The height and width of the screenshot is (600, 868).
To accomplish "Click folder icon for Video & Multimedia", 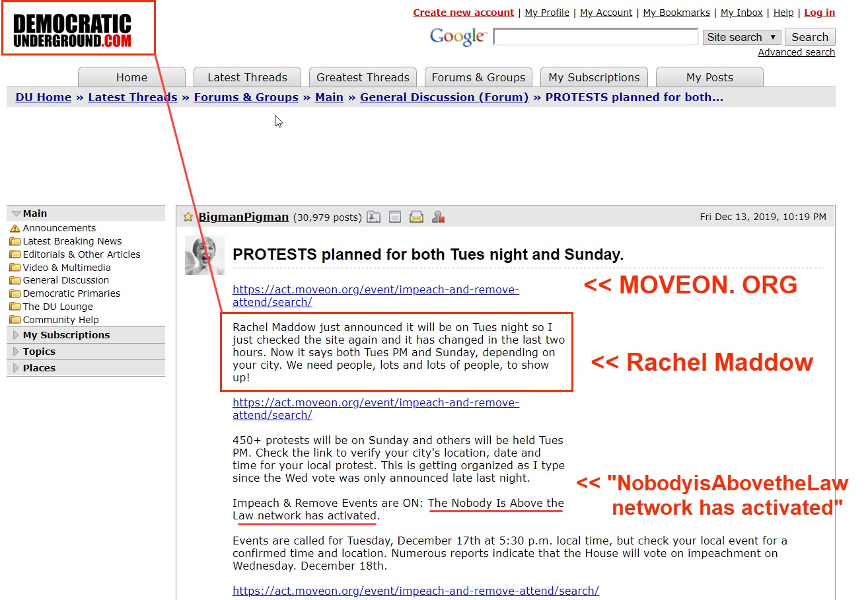I will [15, 268].
